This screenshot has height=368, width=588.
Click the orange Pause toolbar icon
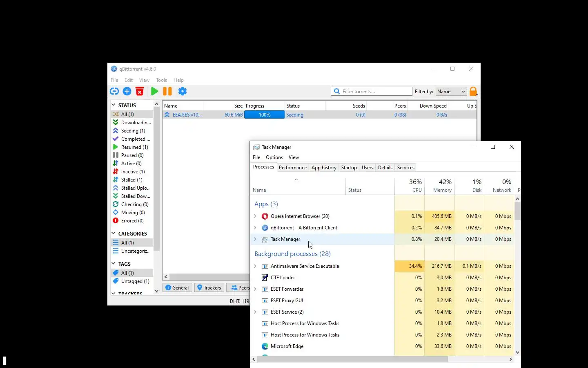coord(167,91)
